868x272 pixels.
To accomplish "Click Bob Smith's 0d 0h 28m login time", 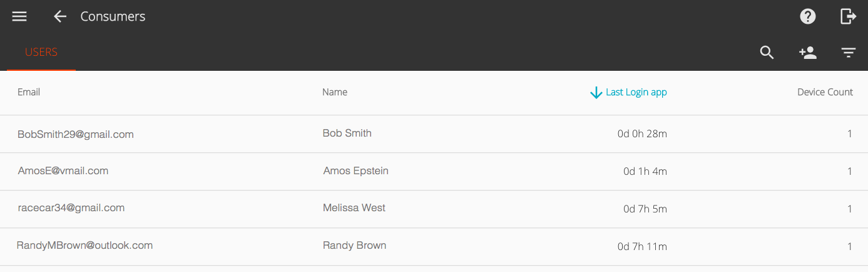I will coord(642,134).
